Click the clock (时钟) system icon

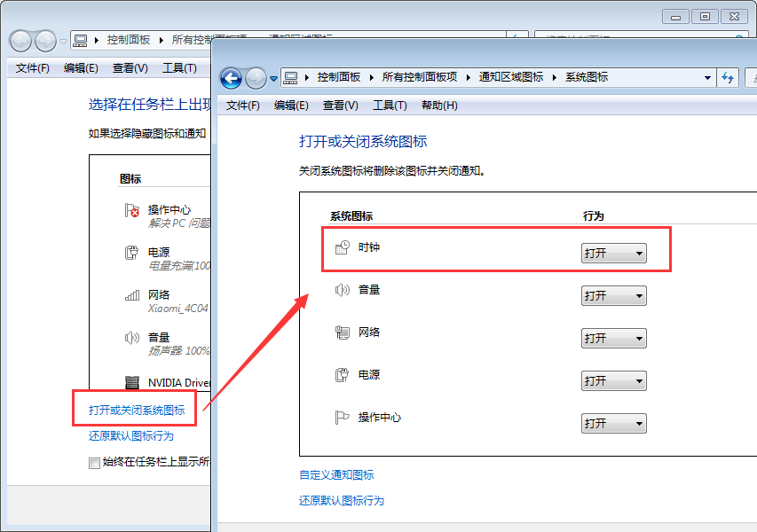tap(343, 248)
